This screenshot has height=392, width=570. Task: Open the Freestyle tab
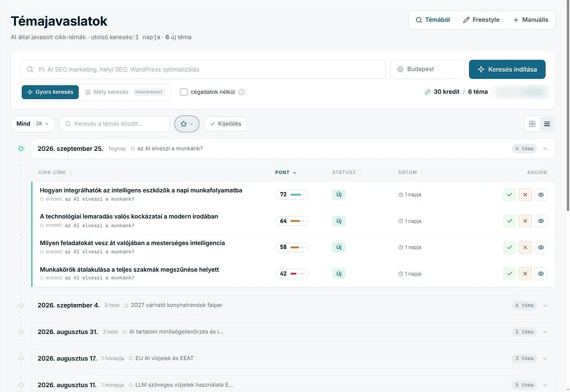pyautogui.click(x=482, y=20)
